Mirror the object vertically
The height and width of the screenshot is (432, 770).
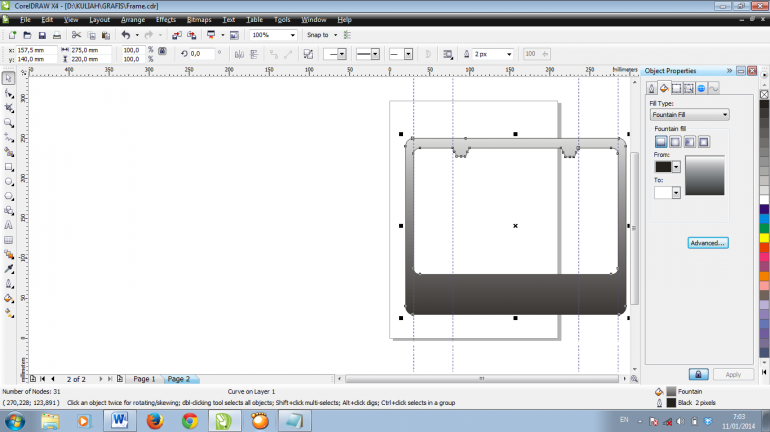(x=254, y=54)
